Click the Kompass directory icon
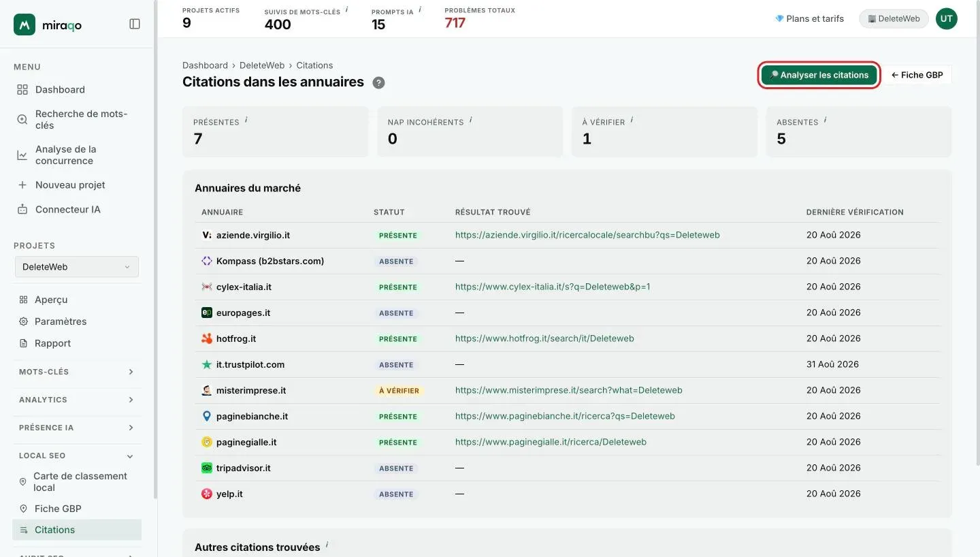 pyautogui.click(x=207, y=261)
